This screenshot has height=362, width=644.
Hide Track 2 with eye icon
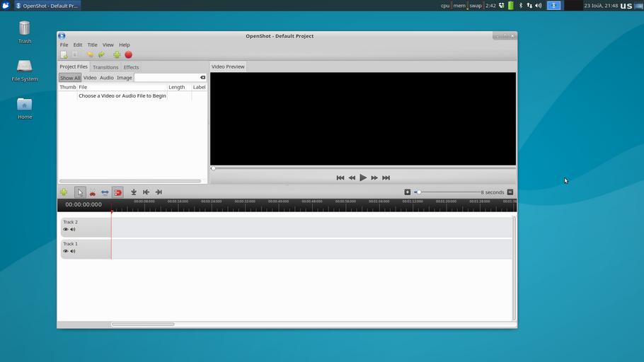[x=66, y=229]
